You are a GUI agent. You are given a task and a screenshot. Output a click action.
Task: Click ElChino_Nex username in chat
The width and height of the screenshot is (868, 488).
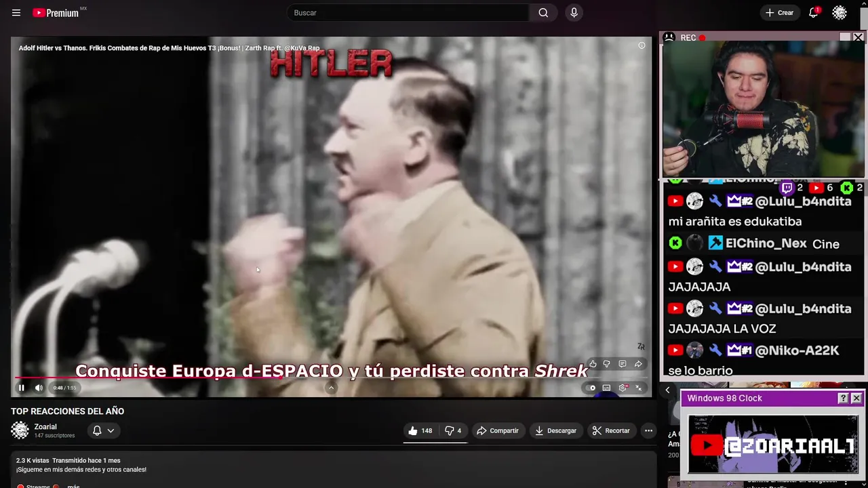click(766, 243)
